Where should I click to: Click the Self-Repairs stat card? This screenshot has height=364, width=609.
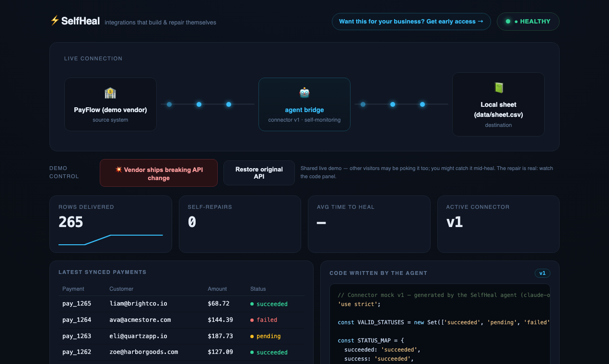point(240,224)
